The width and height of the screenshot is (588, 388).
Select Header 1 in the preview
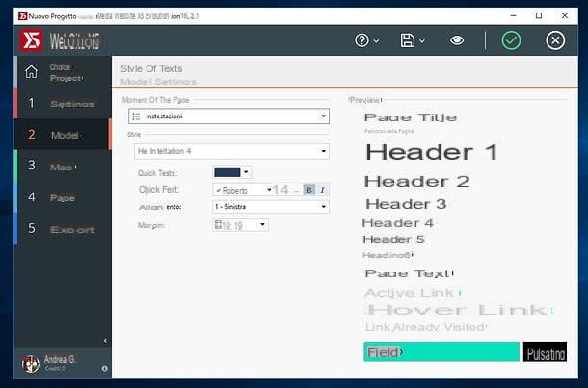(x=432, y=152)
